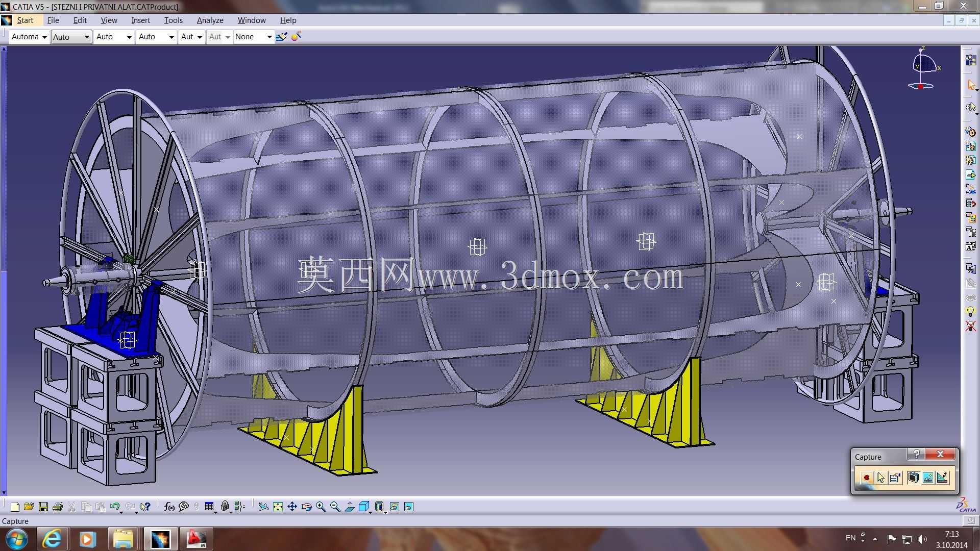
Task: Click the Swap visible space icon
Action: coord(409,507)
